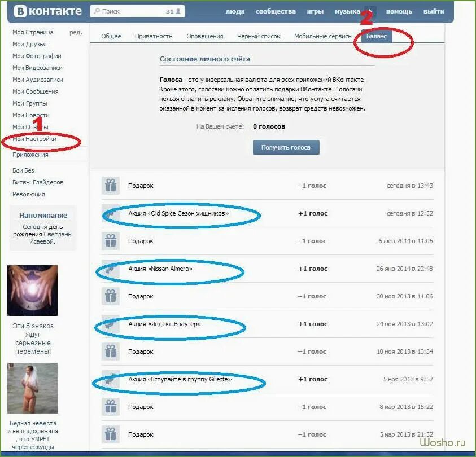Image resolution: width=476 pixels, height=457 pixels.
Task: Go to Моя Страница
Action: coord(33,32)
